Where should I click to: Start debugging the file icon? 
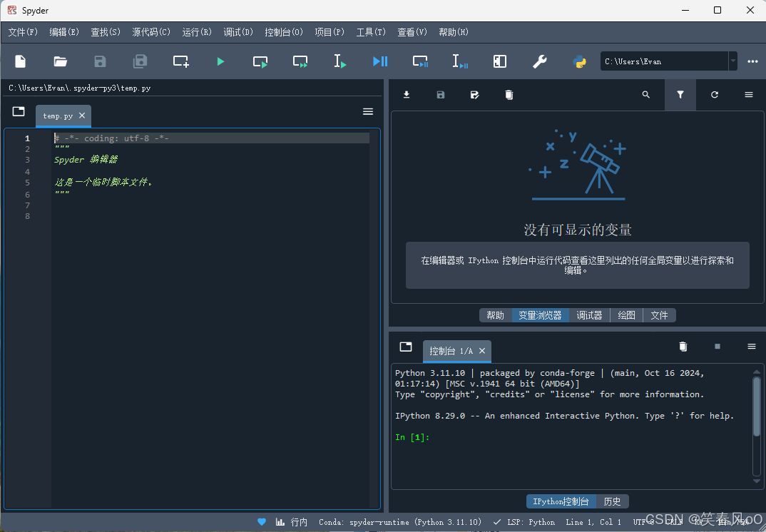coord(380,61)
